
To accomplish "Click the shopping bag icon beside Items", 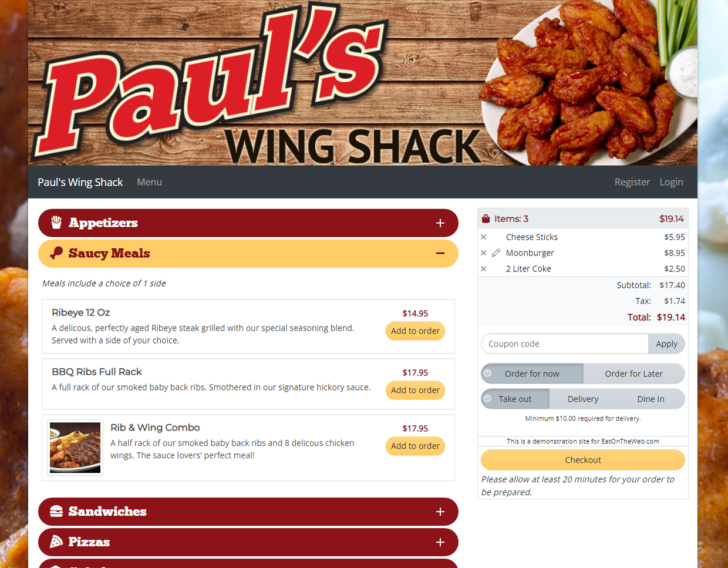I will [486, 219].
